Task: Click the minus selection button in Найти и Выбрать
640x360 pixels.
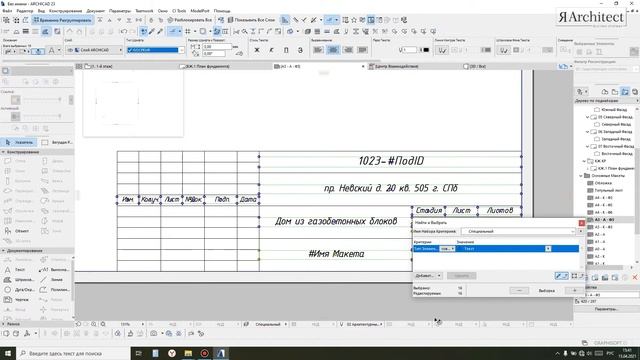Action: [519, 291]
